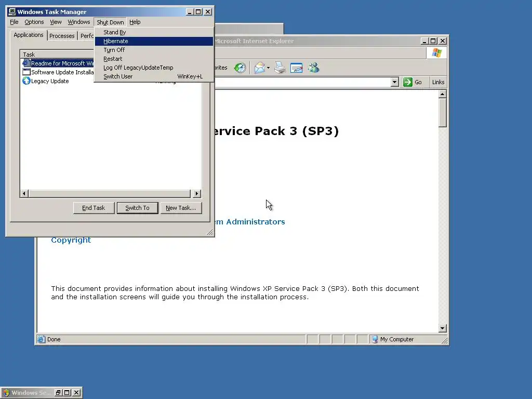Image resolution: width=532 pixels, height=399 pixels.
Task: Click the Edit page icon in IE toolbar
Action: [x=297, y=68]
